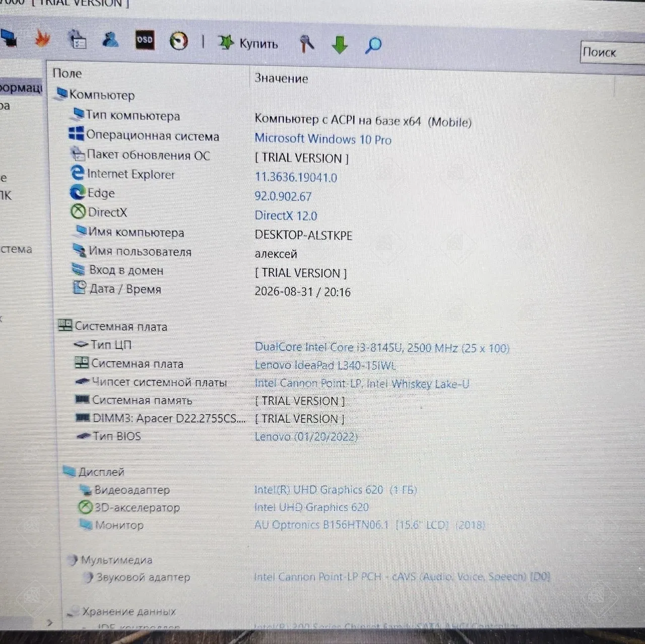Screen dimensions: 645x644
Task: Click the report document icon in toolbar
Action: coord(77,39)
